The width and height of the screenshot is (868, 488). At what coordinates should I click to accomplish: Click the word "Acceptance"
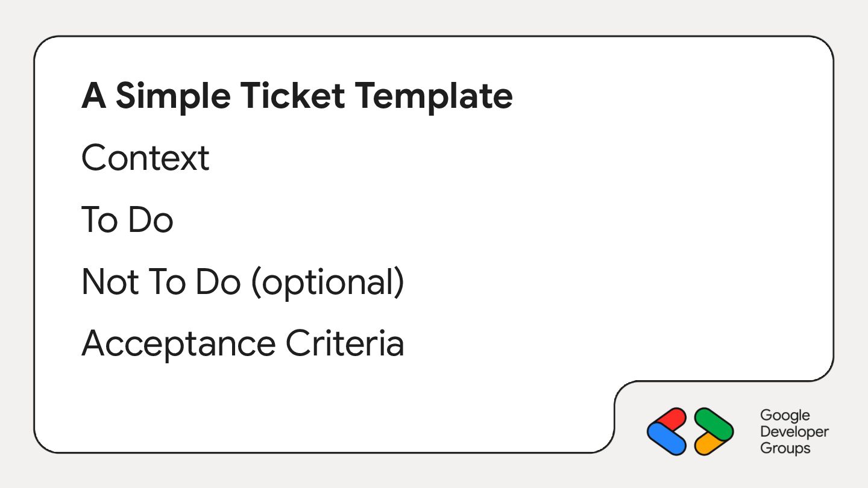point(178,343)
